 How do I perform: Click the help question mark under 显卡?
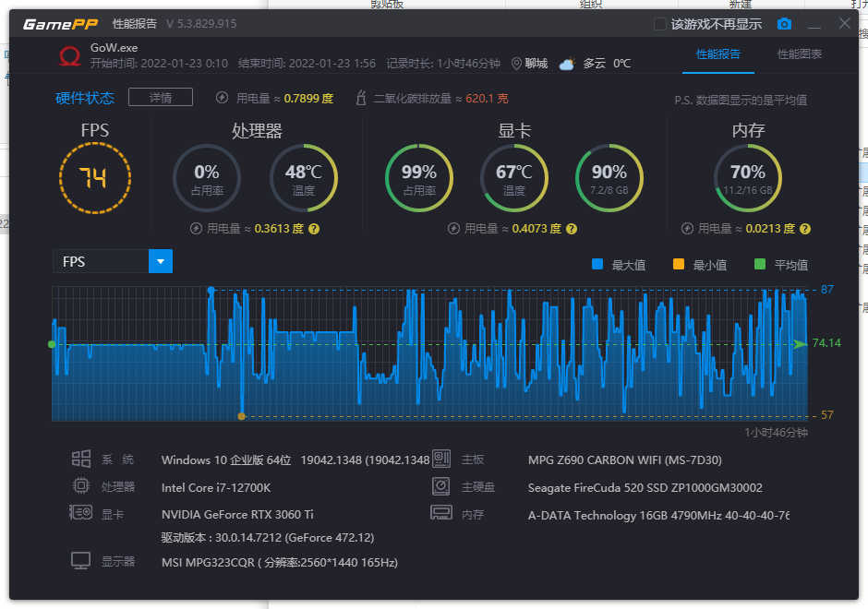coord(572,229)
